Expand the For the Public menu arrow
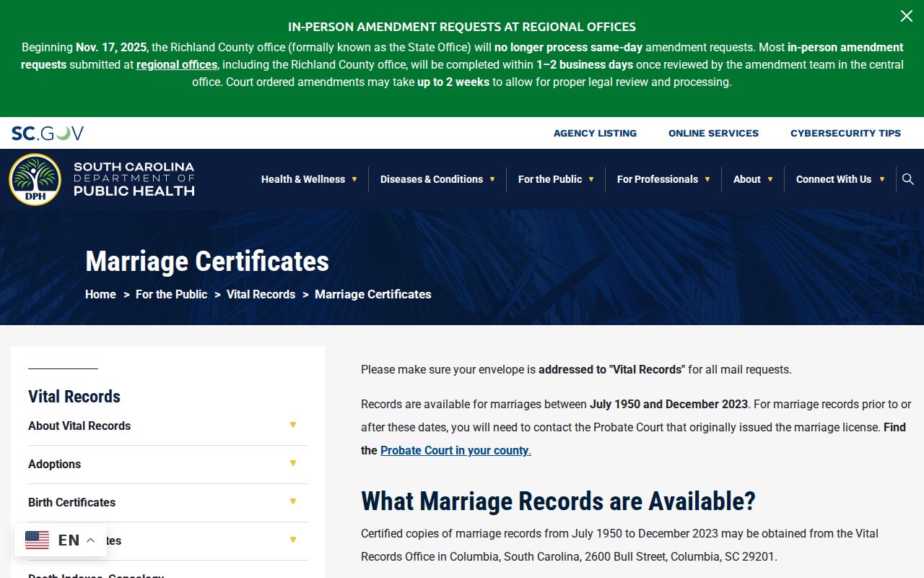This screenshot has width=924, height=578. coord(591,179)
